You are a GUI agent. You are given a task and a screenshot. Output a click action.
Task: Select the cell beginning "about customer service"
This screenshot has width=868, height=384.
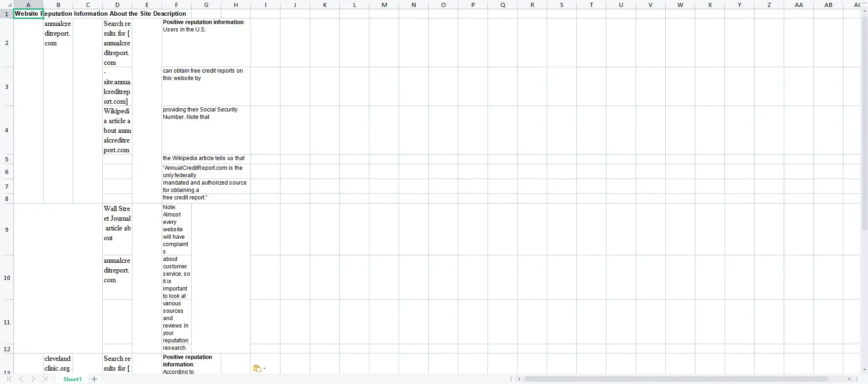point(176,278)
